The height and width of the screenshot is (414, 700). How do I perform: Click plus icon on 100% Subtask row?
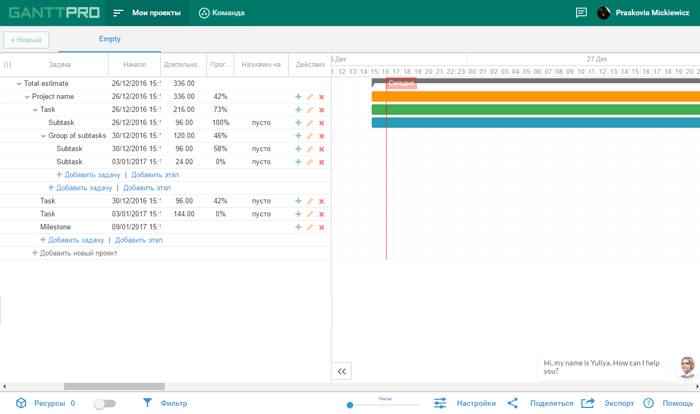pyautogui.click(x=298, y=122)
